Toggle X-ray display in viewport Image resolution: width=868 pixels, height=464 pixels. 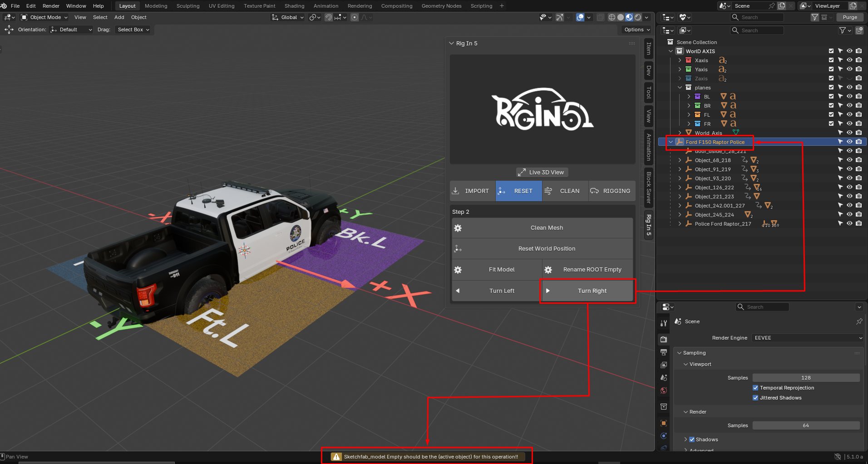click(601, 17)
